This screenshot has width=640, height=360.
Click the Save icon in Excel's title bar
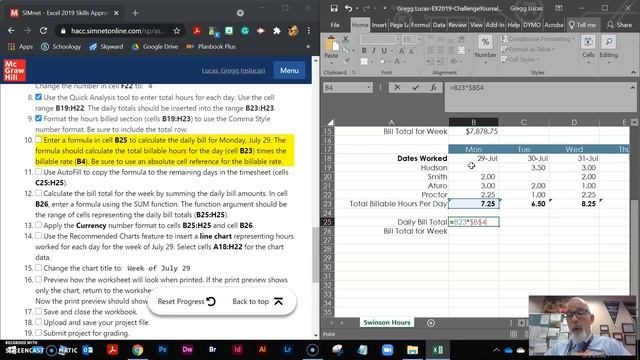coord(334,8)
